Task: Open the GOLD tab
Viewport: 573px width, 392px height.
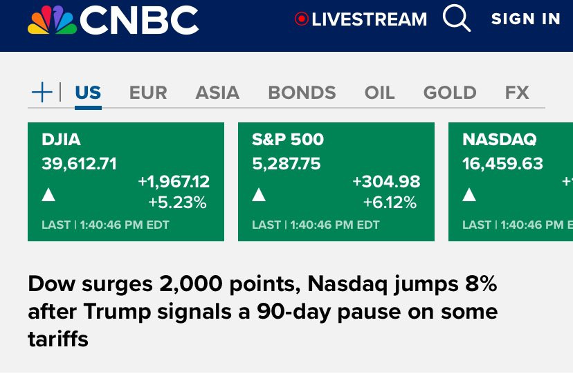Action: (450, 93)
